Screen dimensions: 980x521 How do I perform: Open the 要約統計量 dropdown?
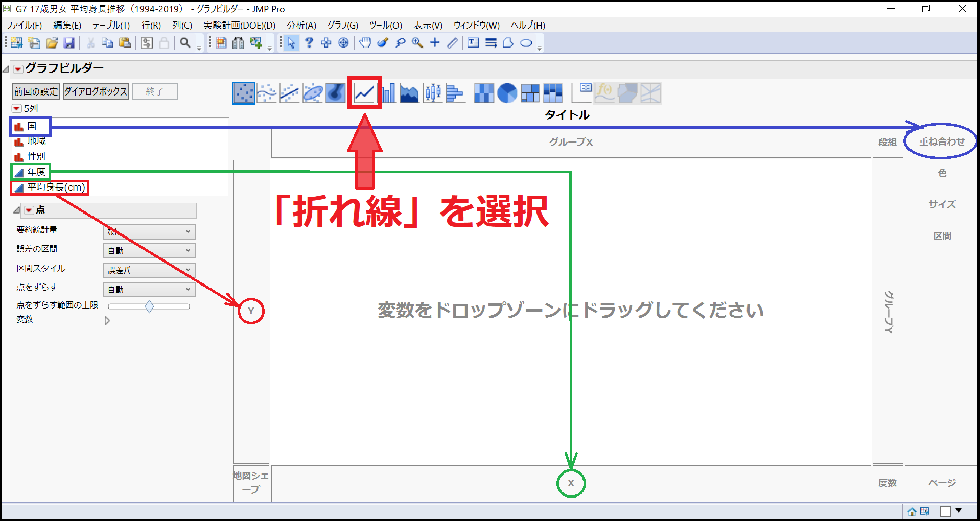(148, 231)
